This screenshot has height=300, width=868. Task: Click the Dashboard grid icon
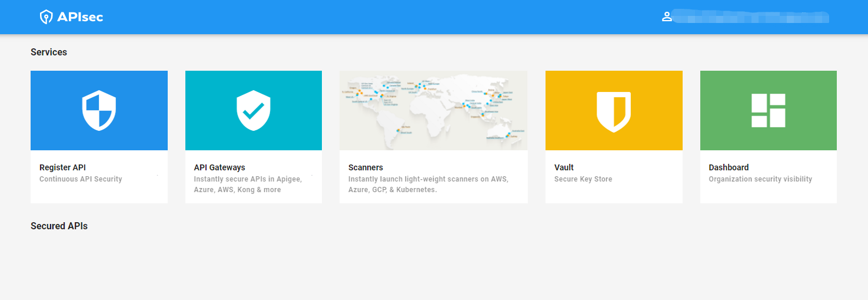(x=769, y=110)
